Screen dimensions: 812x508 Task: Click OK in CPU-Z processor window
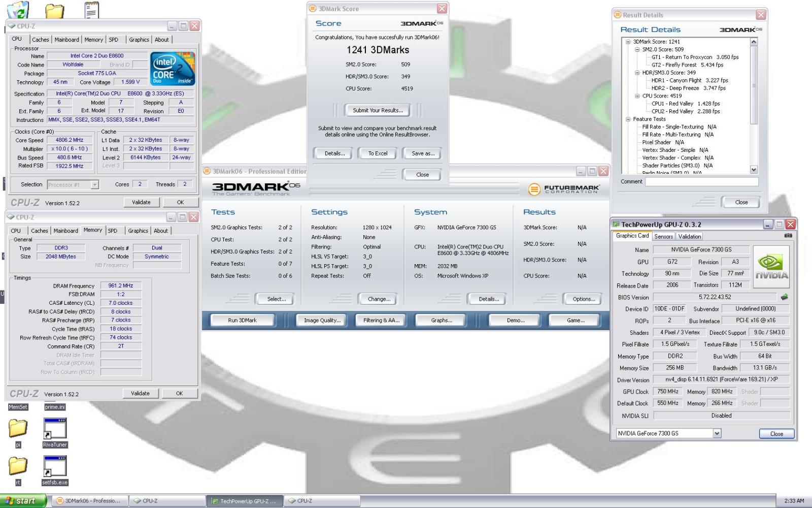click(x=180, y=202)
